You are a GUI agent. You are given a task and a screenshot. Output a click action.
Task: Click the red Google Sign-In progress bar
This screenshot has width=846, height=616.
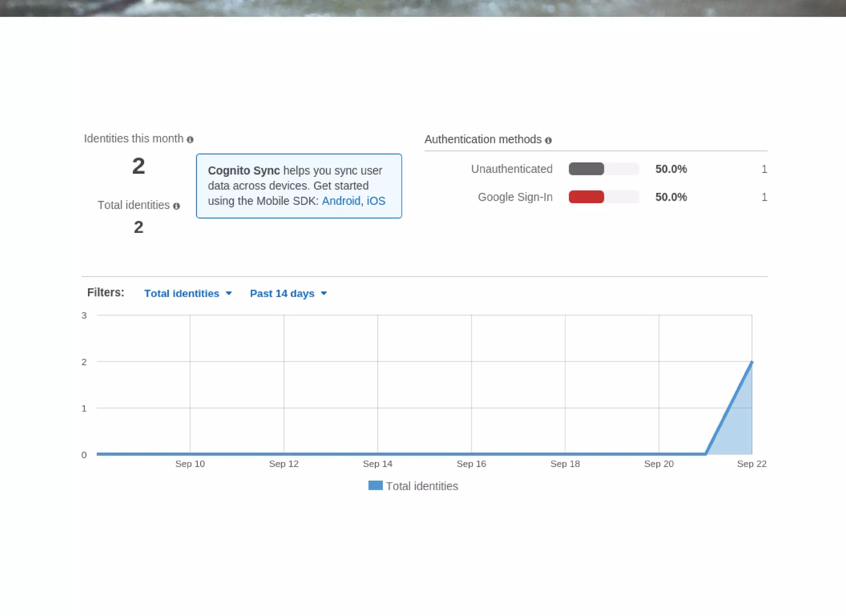586,197
